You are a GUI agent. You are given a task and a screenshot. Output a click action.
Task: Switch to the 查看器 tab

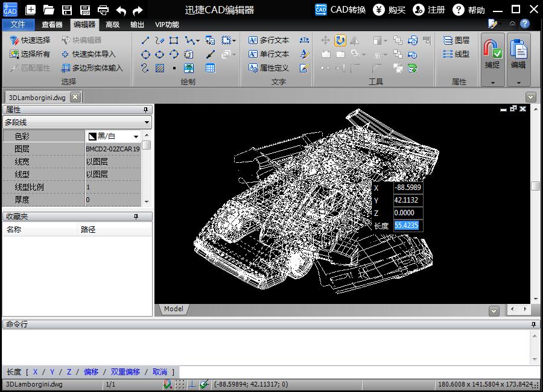tap(52, 25)
